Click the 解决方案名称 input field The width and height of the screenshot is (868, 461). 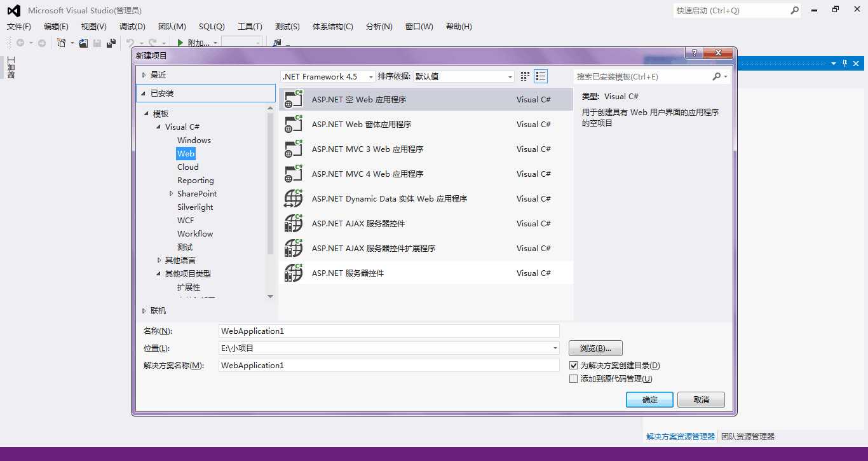point(389,365)
